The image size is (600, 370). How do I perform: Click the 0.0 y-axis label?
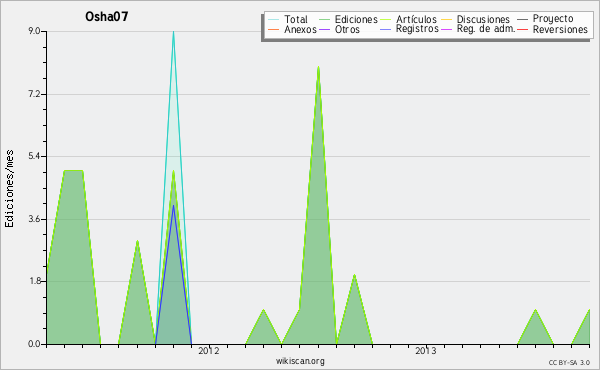tap(34, 344)
